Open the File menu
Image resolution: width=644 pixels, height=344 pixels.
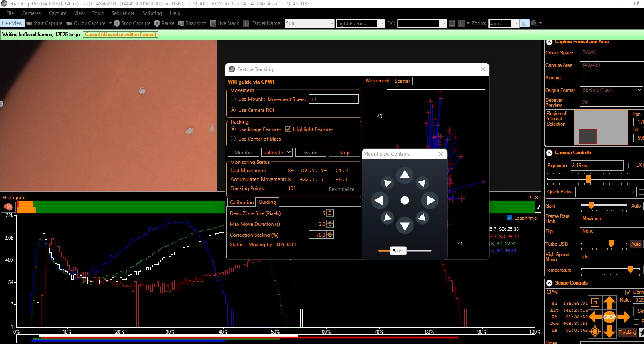10,13
